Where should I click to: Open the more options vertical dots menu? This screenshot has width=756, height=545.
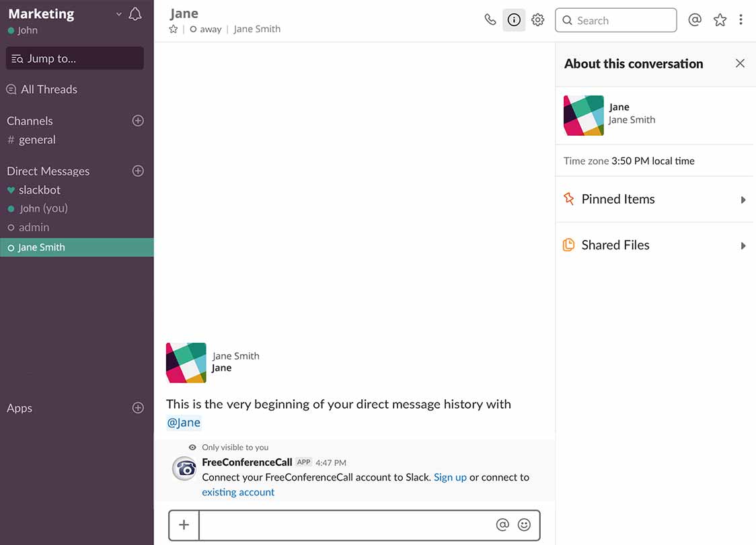pyautogui.click(x=741, y=20)
